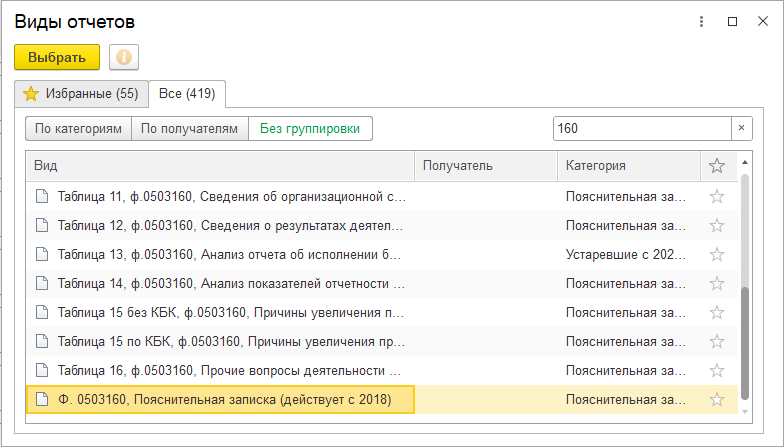This screenshot has height=447, width=784.
Task: Click the document icon of Таблица 16 row
Action: [x=42, y=370]
